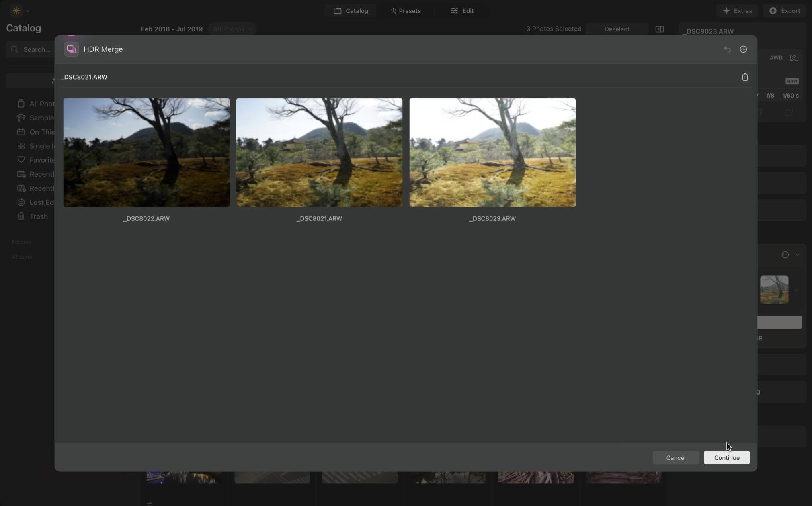Select the _DSC8022.ARW thumbnail

click(146, 153)
